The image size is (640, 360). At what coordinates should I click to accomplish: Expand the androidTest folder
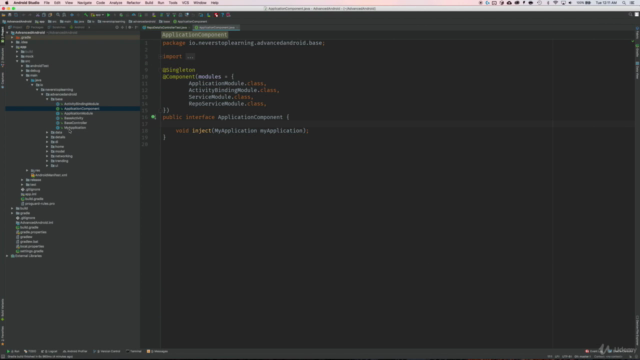[x=22, y=66]
